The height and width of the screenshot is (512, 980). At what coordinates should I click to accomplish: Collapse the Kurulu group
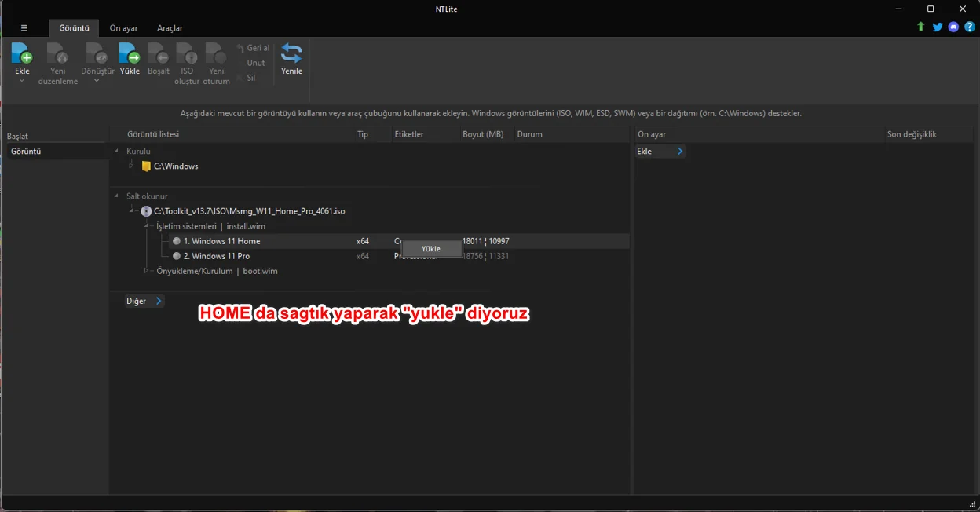(117, 151)
